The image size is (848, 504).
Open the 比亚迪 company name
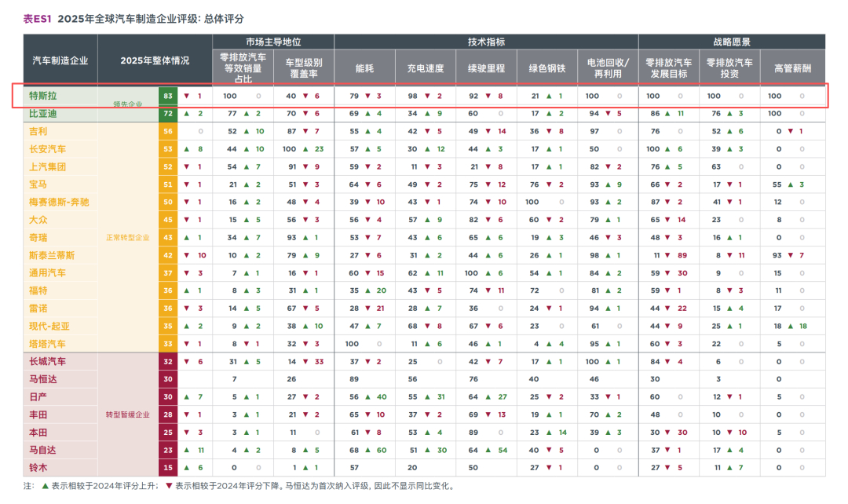[42, 114]
